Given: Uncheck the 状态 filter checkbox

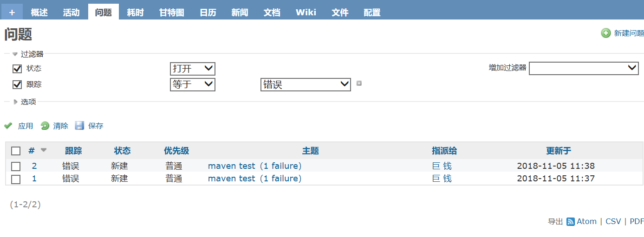Looking at the screenshot, I should [x=17, y=69].
